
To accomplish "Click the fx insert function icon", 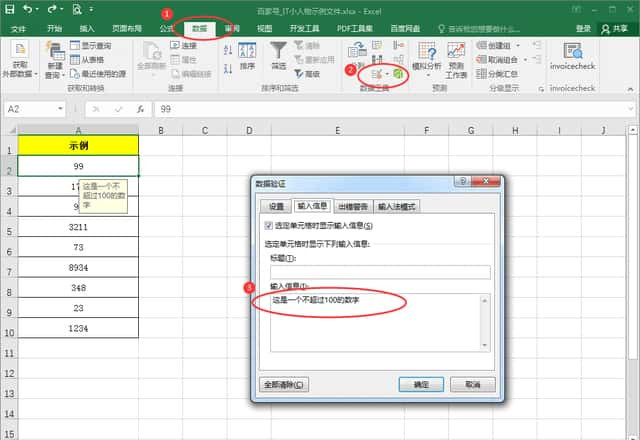I will click(x=140, y=109).
